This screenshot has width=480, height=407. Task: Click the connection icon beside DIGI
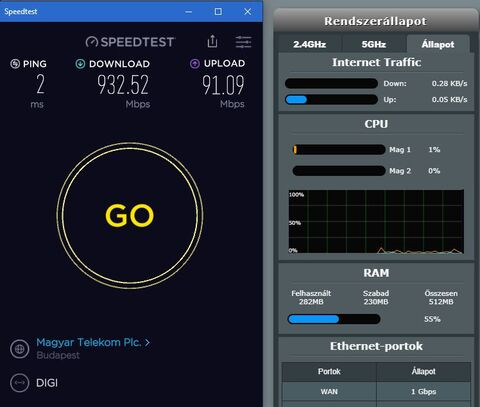pyautogui.click(x=20, y=383)
